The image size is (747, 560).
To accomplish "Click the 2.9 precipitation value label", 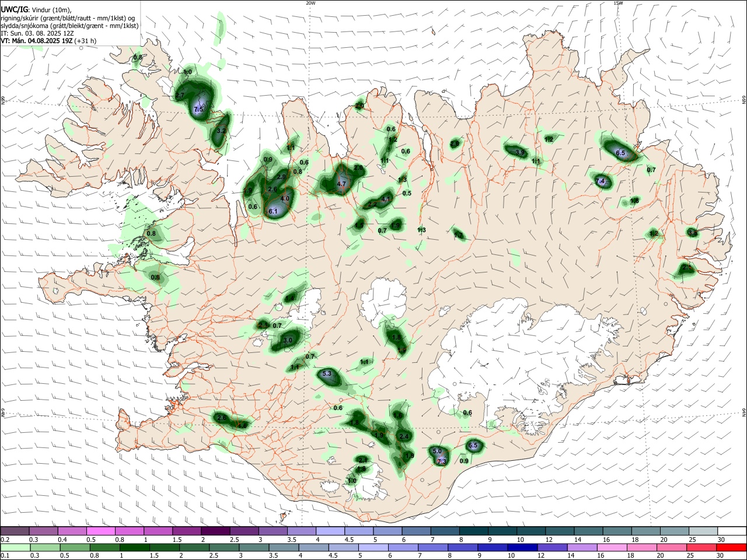I will (x=281, y=177).
